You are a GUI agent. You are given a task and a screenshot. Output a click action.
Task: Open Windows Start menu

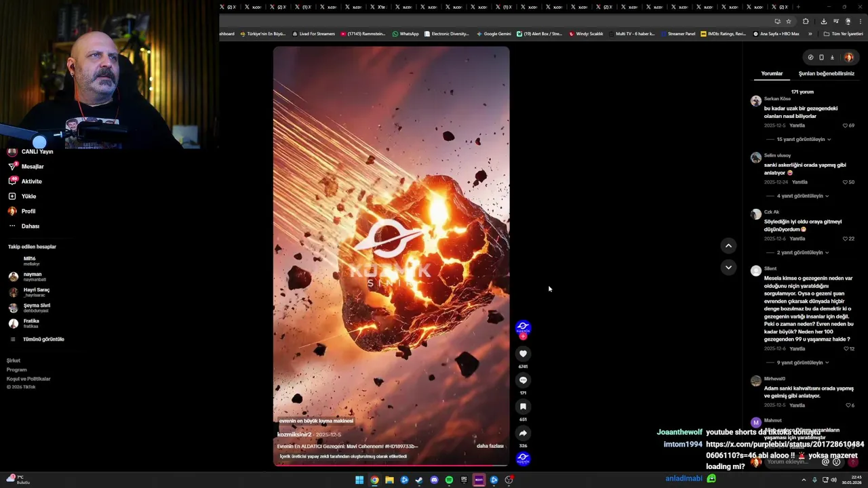[x=359, y=480]
